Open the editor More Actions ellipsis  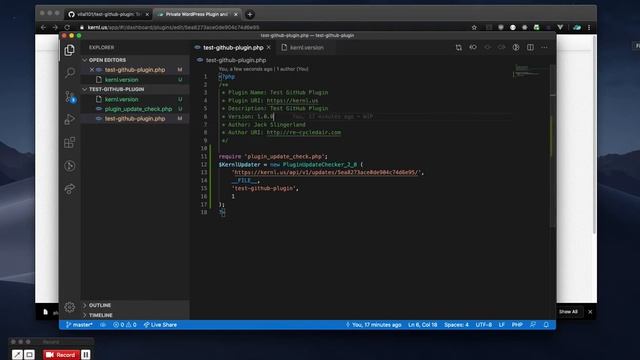click(x=544, y=48)
